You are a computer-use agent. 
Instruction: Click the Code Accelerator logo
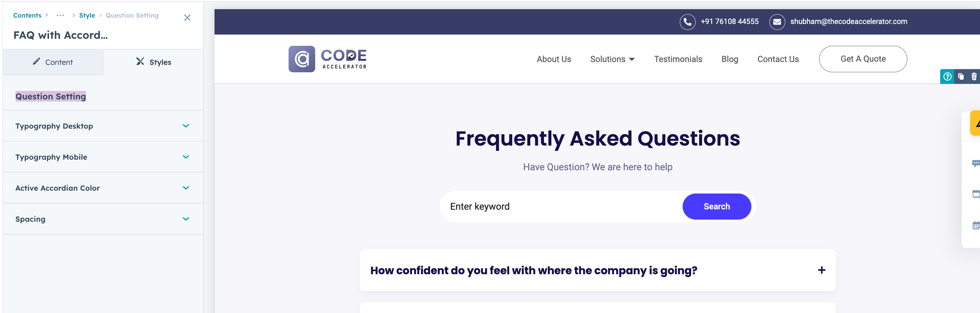[x=327, y=59]
